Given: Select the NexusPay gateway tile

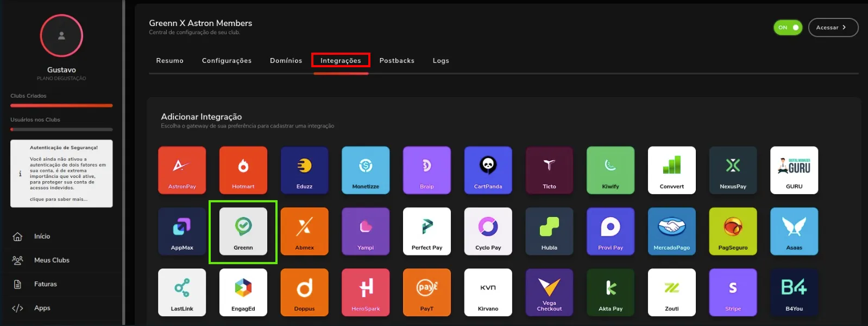Looking at the screenshot, I should [x=733, y=170].
